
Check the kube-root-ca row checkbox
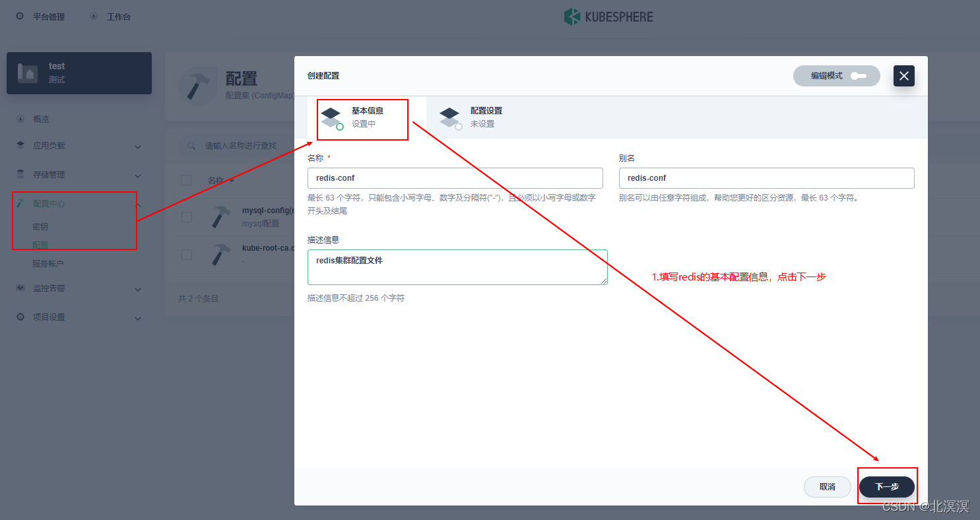(x=186, y=254)
